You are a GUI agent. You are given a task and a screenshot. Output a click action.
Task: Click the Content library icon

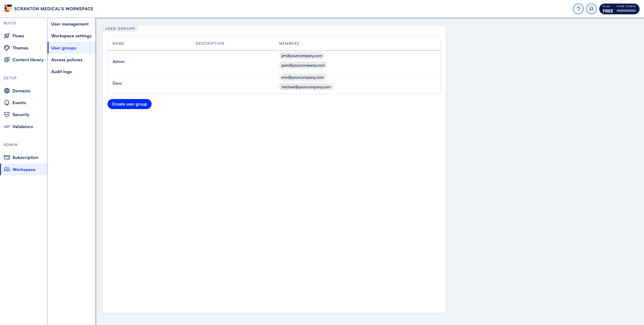[7, 60]
